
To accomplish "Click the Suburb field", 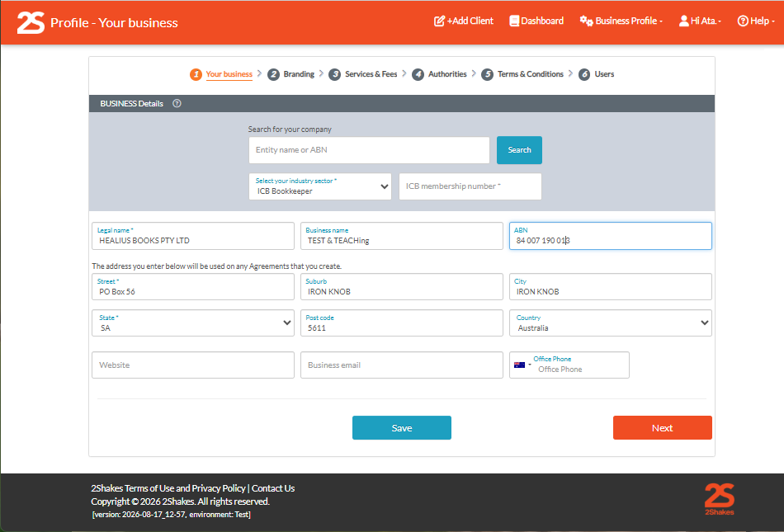I will 402,287.
